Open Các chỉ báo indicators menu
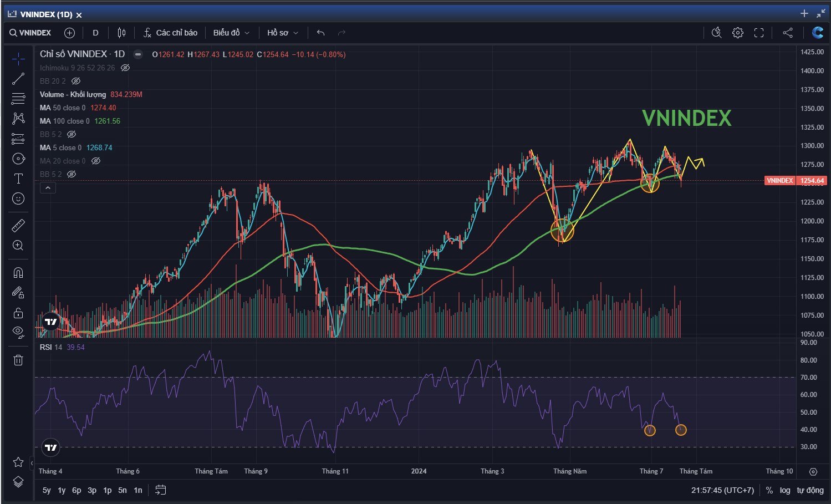 (x=170, y=33)
